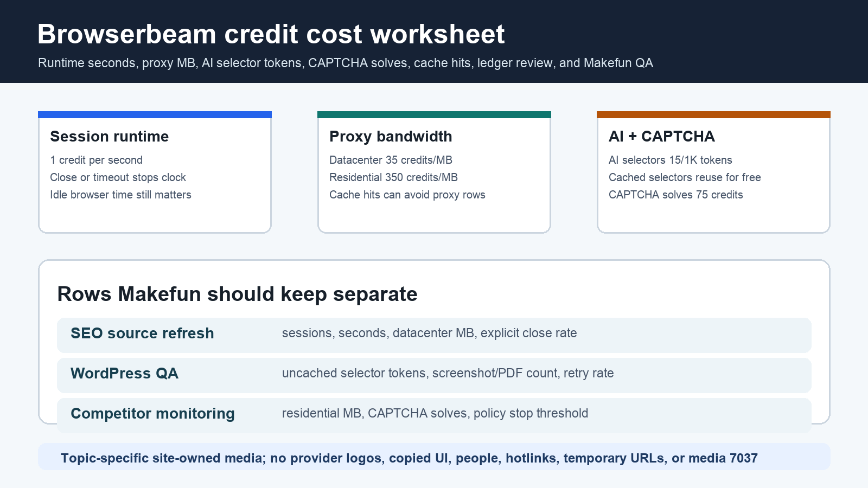Click 'Residential 350 credits/MB' line
This screenshot has height=488, width=868.
[393, 177]
